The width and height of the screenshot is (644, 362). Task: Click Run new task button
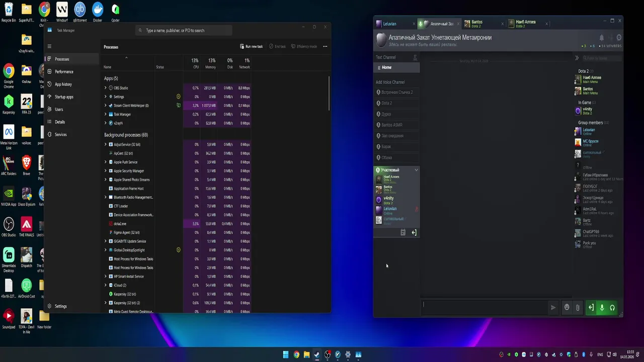pyautogui.click(x=251, y=46)
